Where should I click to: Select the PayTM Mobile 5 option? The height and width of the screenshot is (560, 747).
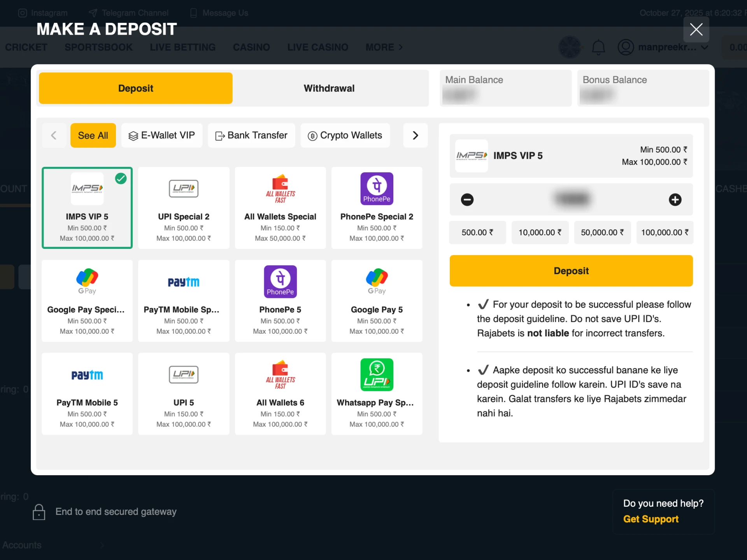coord(87,394)
